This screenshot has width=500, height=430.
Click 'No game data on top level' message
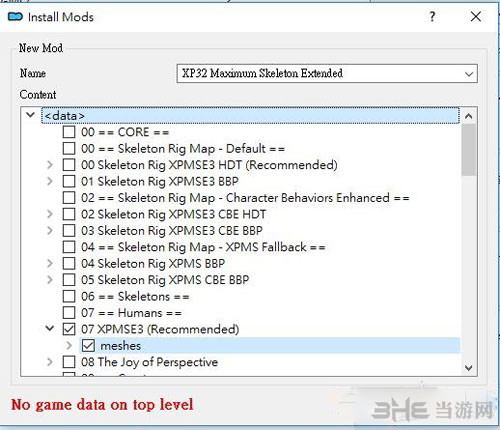[102, 405]
